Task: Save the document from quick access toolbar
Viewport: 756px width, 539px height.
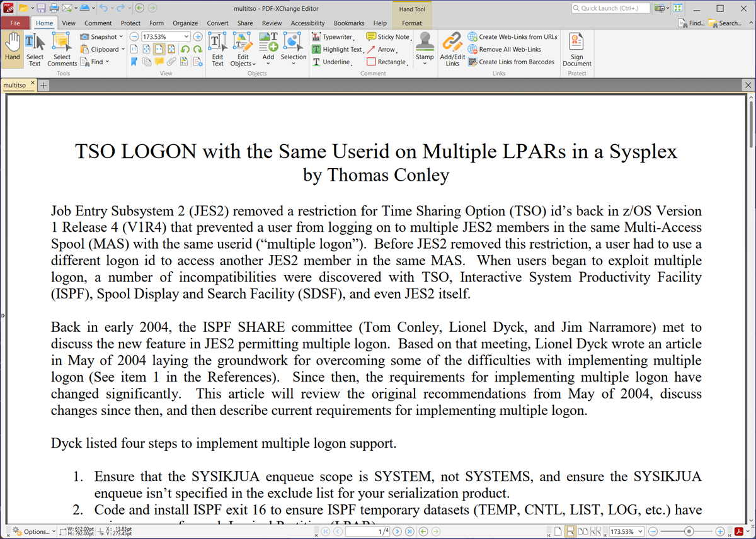Action: (x=41, y=8)
